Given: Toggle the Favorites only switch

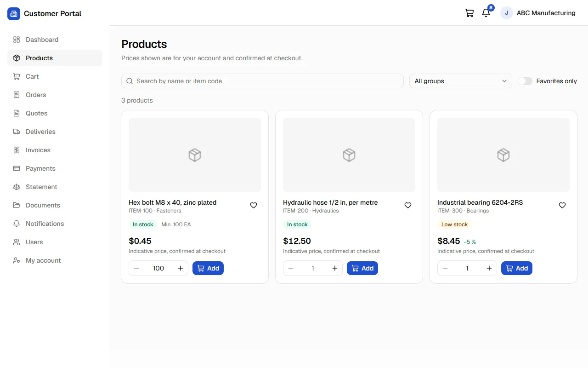Looking at the screenshot, I should pyautogui.click(x=525, y=81).
